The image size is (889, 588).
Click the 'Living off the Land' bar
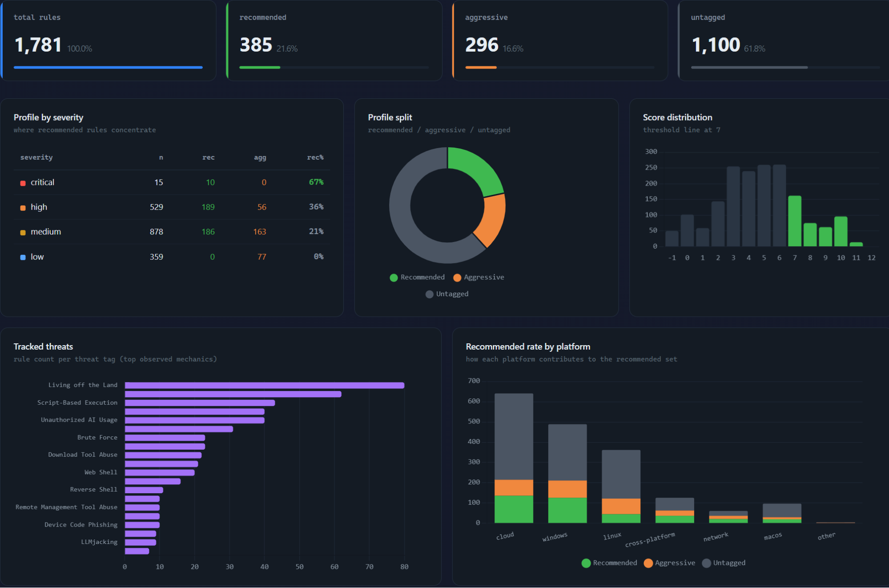tap(265, 385)
